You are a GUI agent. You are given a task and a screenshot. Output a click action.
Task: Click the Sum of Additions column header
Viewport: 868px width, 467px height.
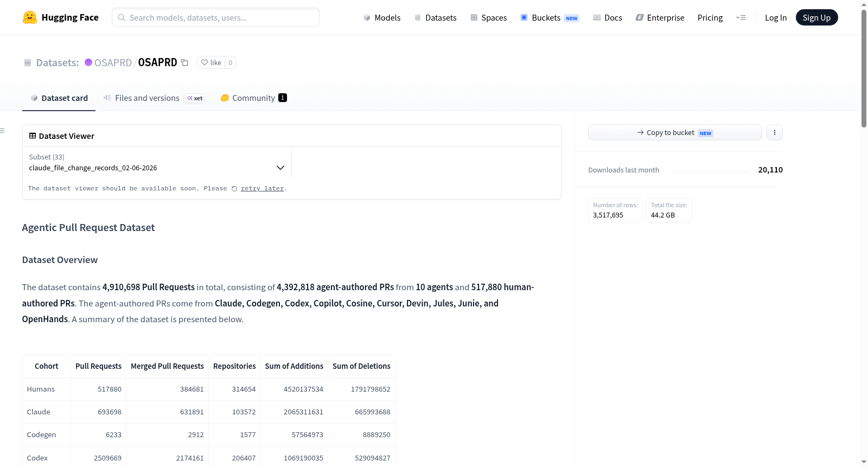tap(294, 366)
